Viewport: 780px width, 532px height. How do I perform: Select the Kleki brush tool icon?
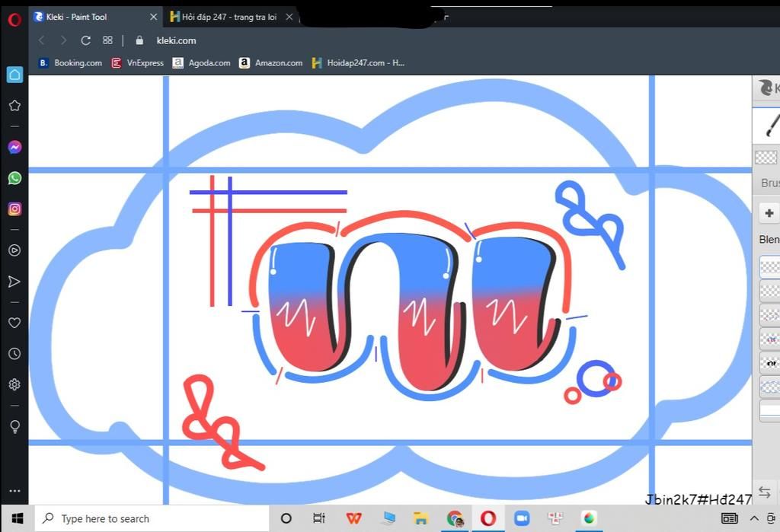772,125
